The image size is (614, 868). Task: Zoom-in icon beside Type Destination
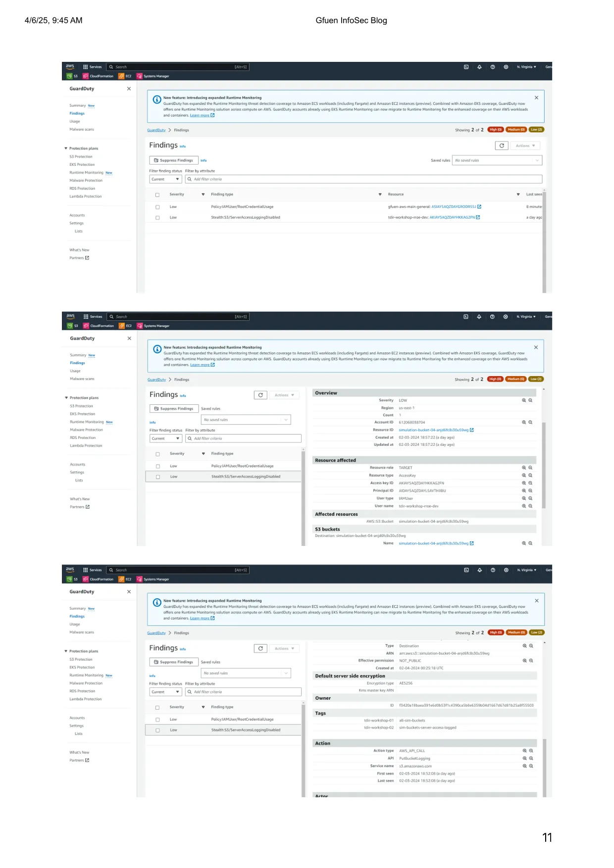tap(525, 646)
